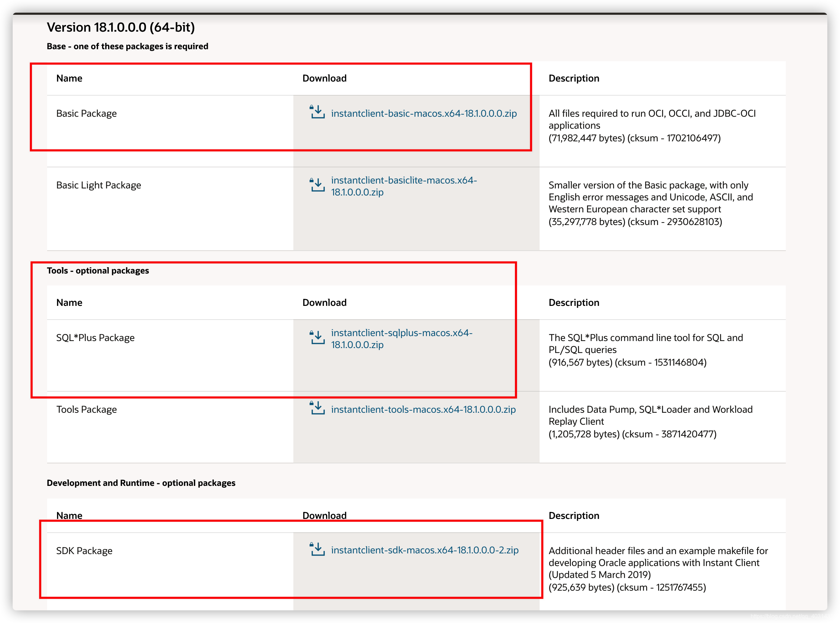Select the 'SQL*Plus Package' name cell
Viewport: 840px width, 623px height.
coord(95,338)
